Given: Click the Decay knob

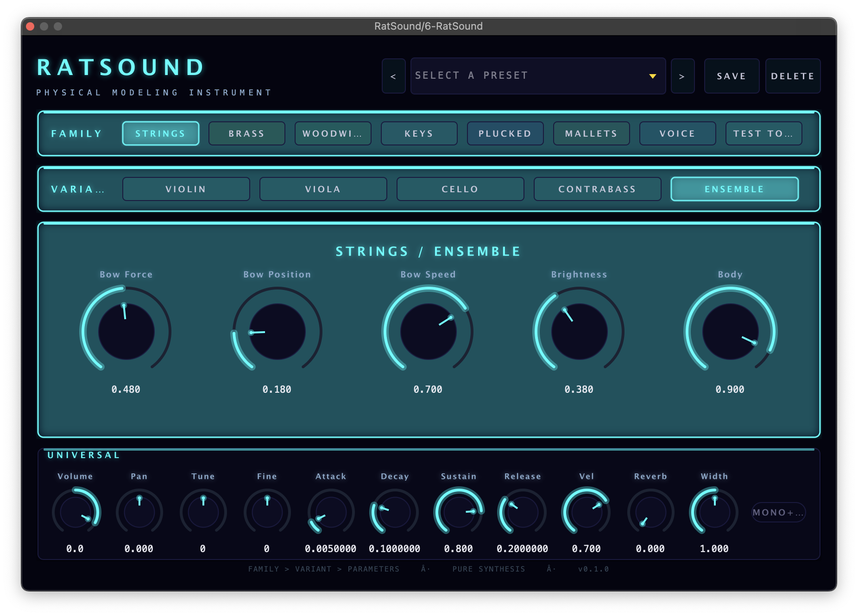Looking at the screenshot, I should pos(395,512).
